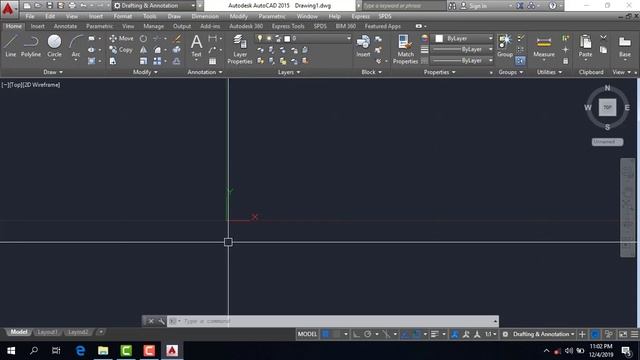640x360 pixels.
Task: Click TOP face of the ViewCube
Action: pyautogui.click(x=607, y=107)
